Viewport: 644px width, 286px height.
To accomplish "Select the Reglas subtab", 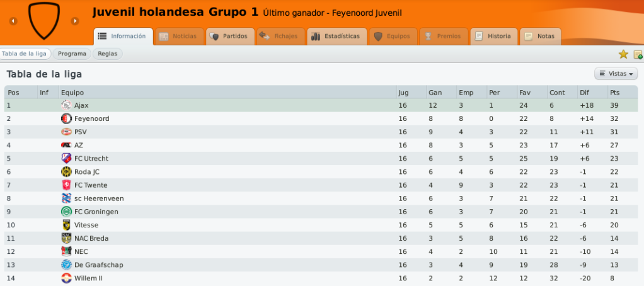I will point(108,54).
